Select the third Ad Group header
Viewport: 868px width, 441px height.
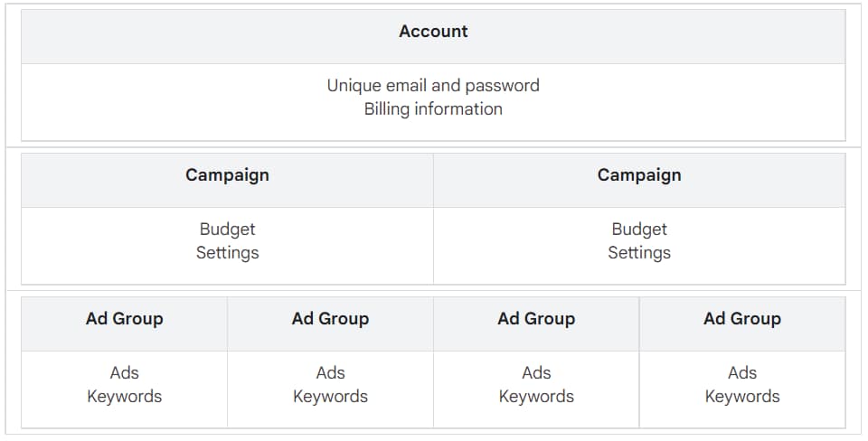point(536,324)
